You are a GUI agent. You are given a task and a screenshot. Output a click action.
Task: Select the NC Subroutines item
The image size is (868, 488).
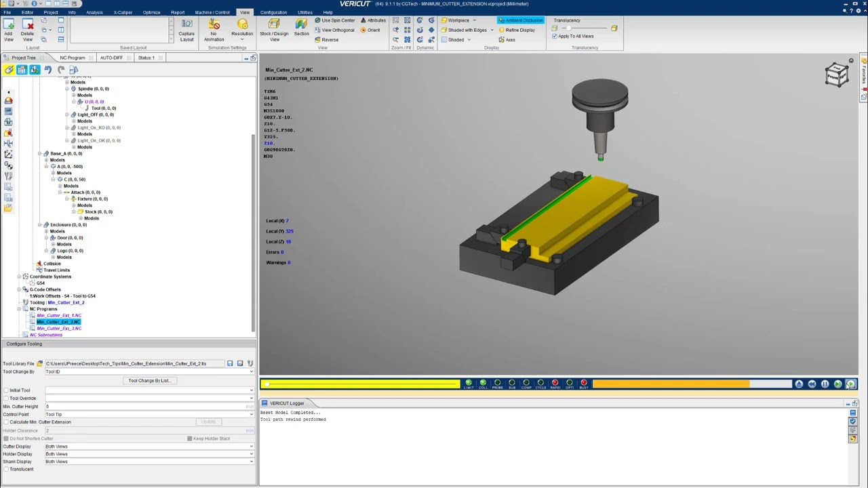point(46,335)
